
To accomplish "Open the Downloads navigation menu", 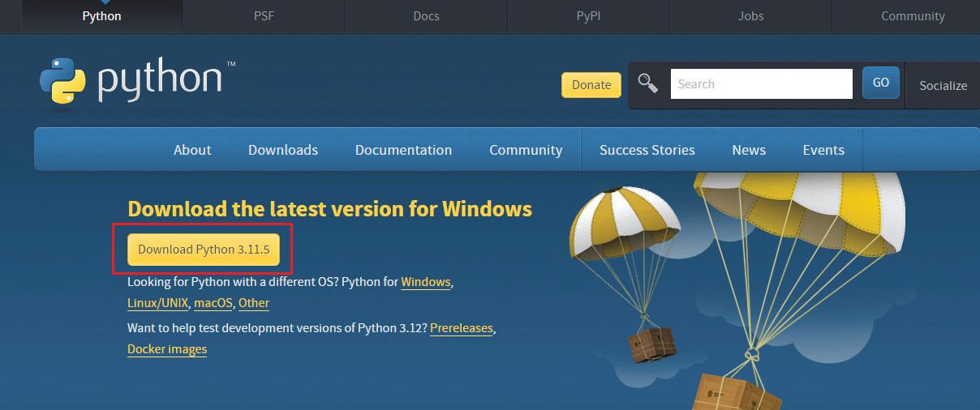I will point(283,150).
